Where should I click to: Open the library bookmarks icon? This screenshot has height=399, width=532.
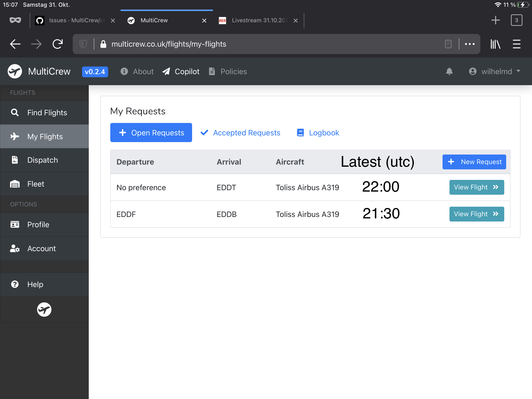tap(495, 44)
